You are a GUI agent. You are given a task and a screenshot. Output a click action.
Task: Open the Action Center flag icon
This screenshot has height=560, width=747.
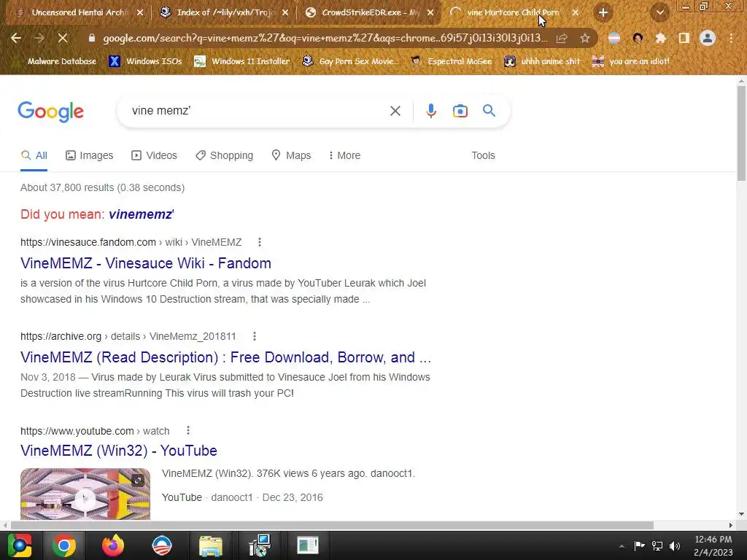(x=639, y=545)
